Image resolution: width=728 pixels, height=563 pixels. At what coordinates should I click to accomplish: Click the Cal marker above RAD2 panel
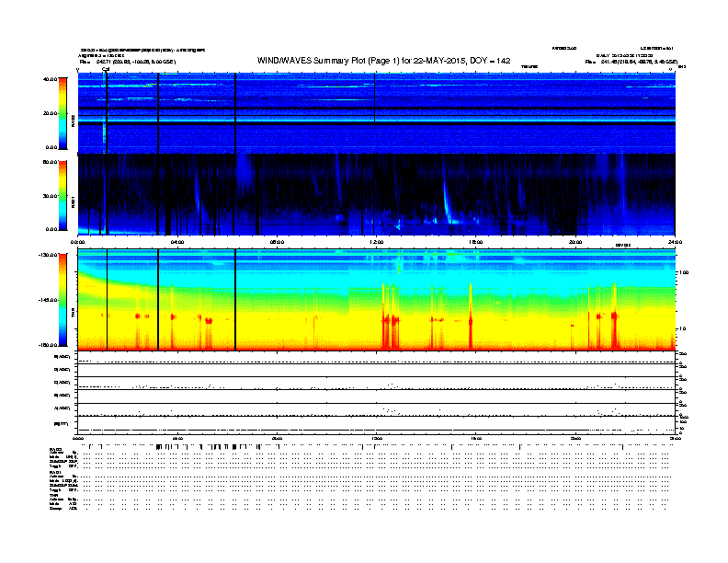click(106, 69)
